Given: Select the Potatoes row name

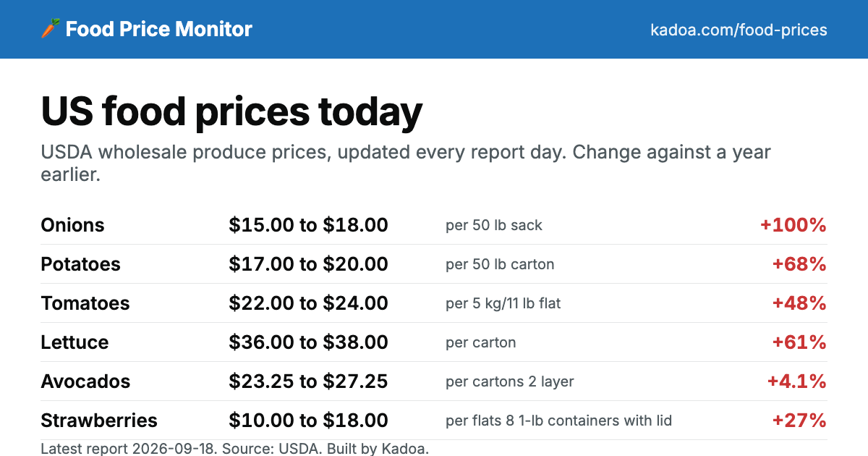Looking at the screenshot, I should point(80,264).
